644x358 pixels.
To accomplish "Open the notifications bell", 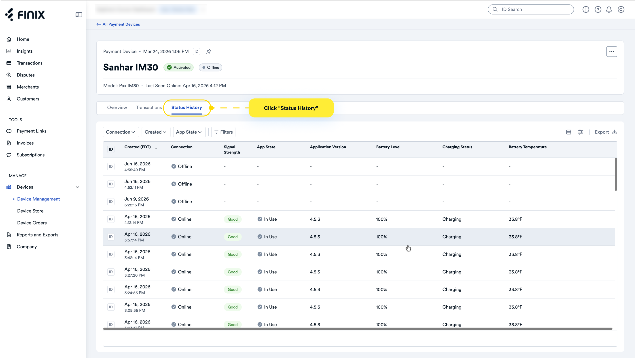I will [x=609, y=9].
